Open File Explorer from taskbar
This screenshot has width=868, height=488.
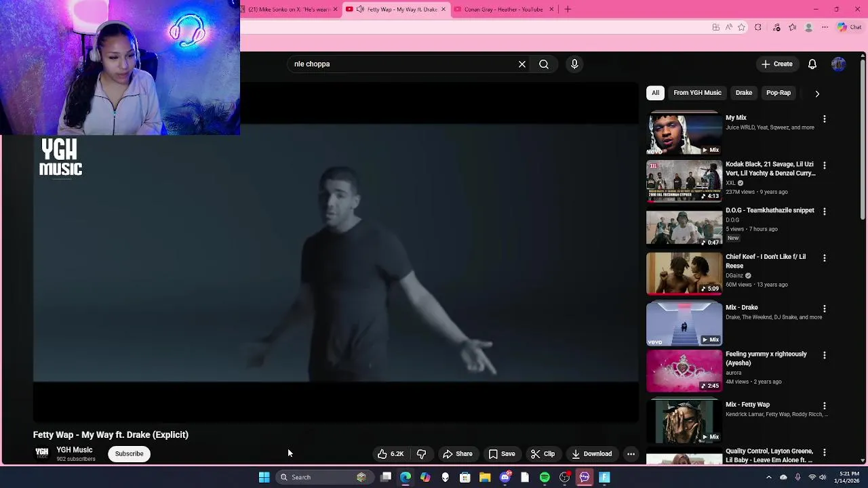pos(485,477)
